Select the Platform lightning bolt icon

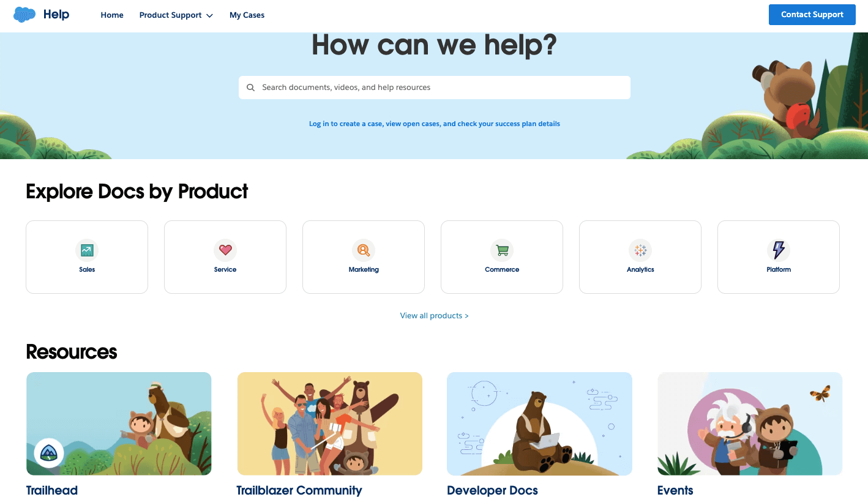tap(779, 250)
